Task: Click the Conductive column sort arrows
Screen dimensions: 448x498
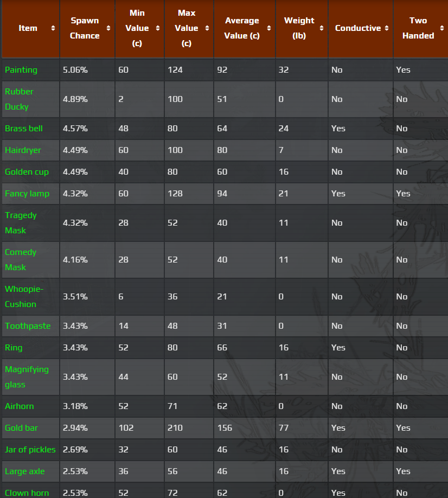Action: 386,28
